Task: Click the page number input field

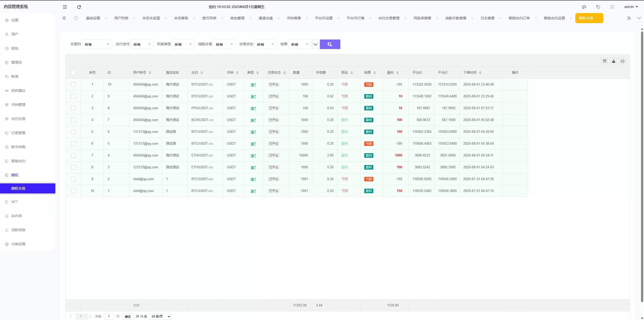Action: (x=109, y=316)
